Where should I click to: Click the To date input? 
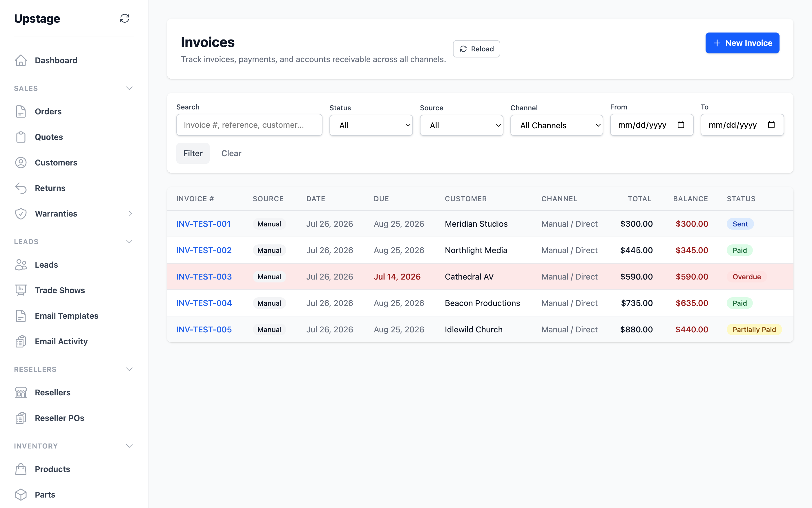pos(742,125)
